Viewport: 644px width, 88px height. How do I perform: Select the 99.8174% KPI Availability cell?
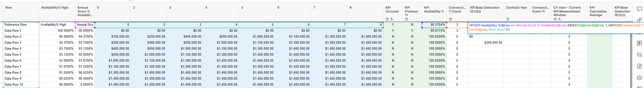point(434,31)
